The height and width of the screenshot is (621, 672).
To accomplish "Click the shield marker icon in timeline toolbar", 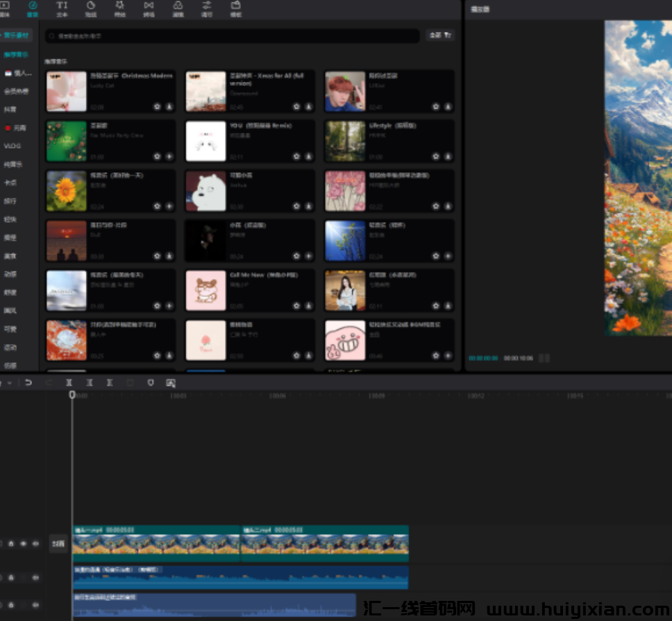I will click(151, 382).
